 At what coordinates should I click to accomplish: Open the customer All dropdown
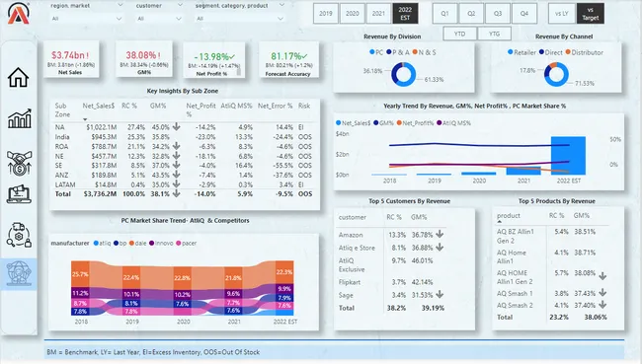pos(159,19)
